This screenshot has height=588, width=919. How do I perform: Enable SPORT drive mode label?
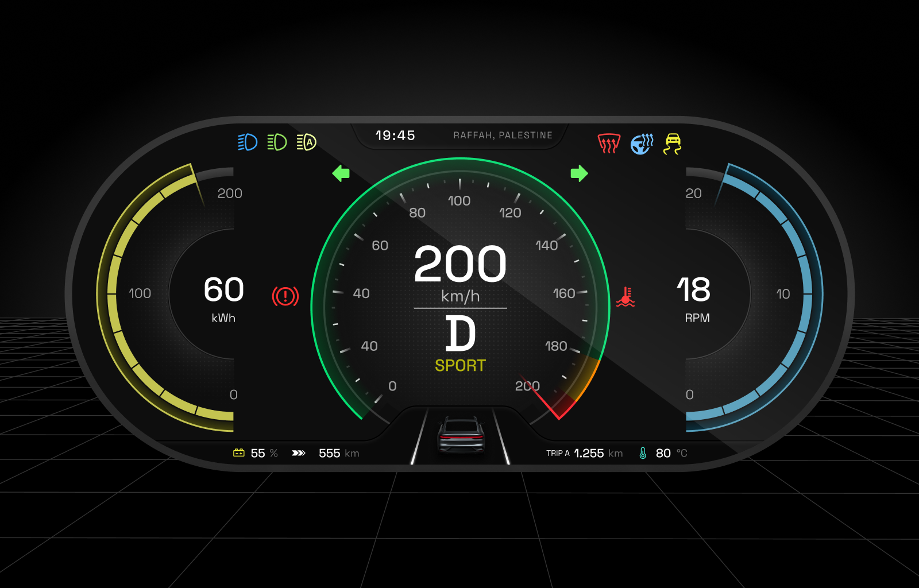coord(459,365)
